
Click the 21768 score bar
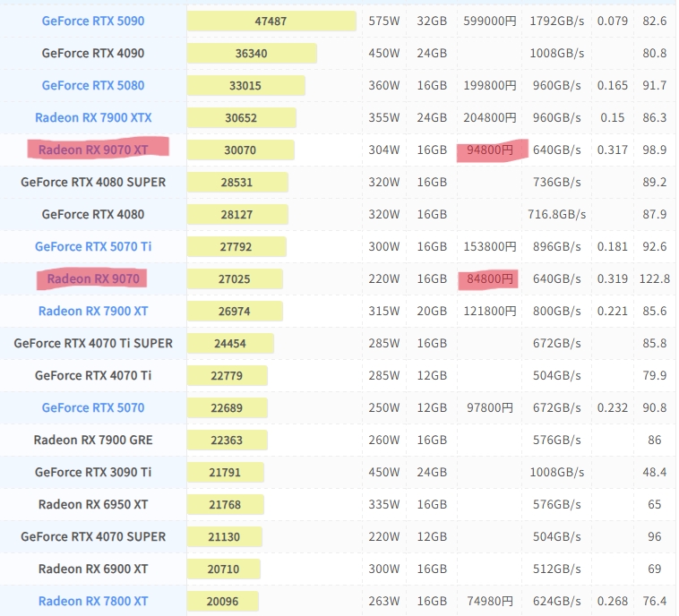coord(225,505)
